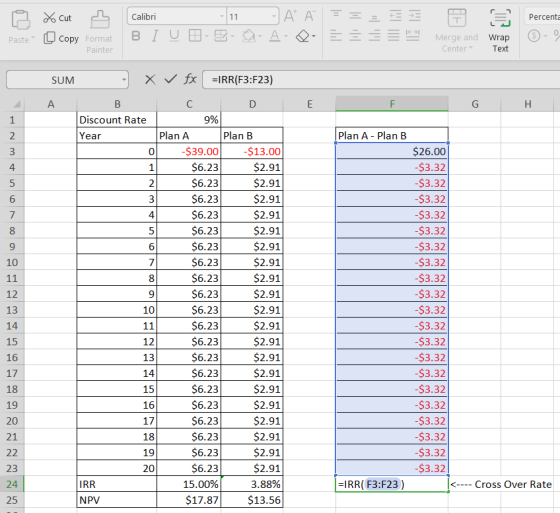Click the Cut scissors icon
The width and height of the screenshot is (560, 513).
(x=49, y=17)
